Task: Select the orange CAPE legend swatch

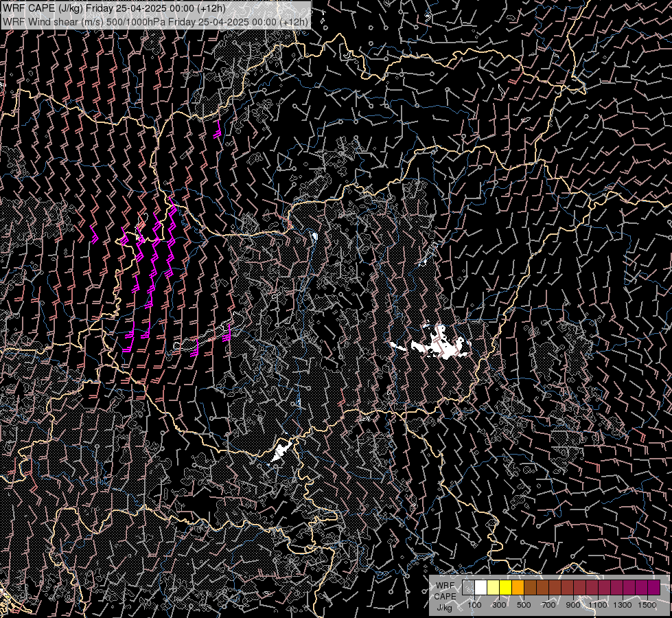Action: coord(518,588)
